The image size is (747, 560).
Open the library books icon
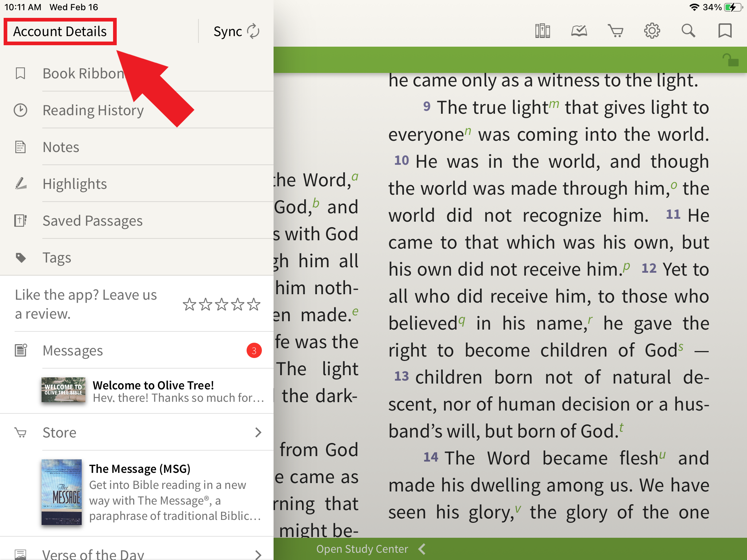tap(542, 31)
